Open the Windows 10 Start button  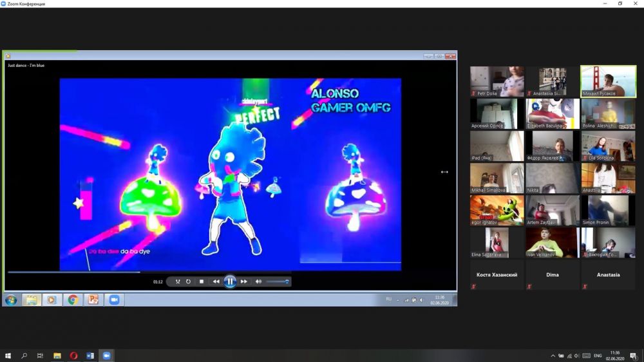pyautogui.click(x=8, y=356)
